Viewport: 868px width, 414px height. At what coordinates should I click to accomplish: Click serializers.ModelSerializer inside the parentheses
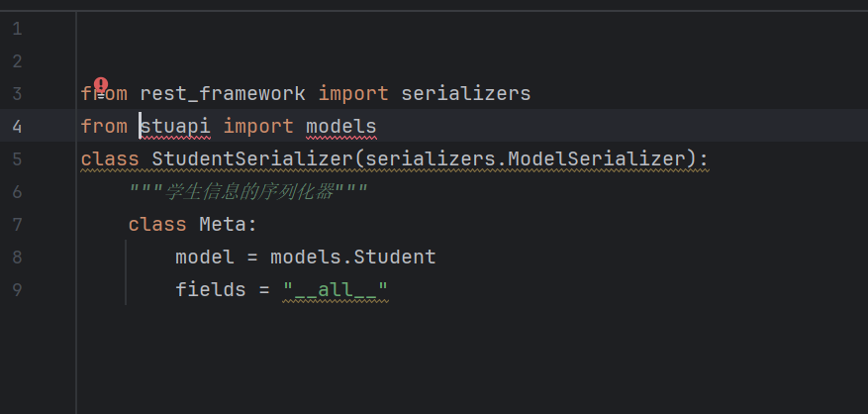click(x=526, y=159)
